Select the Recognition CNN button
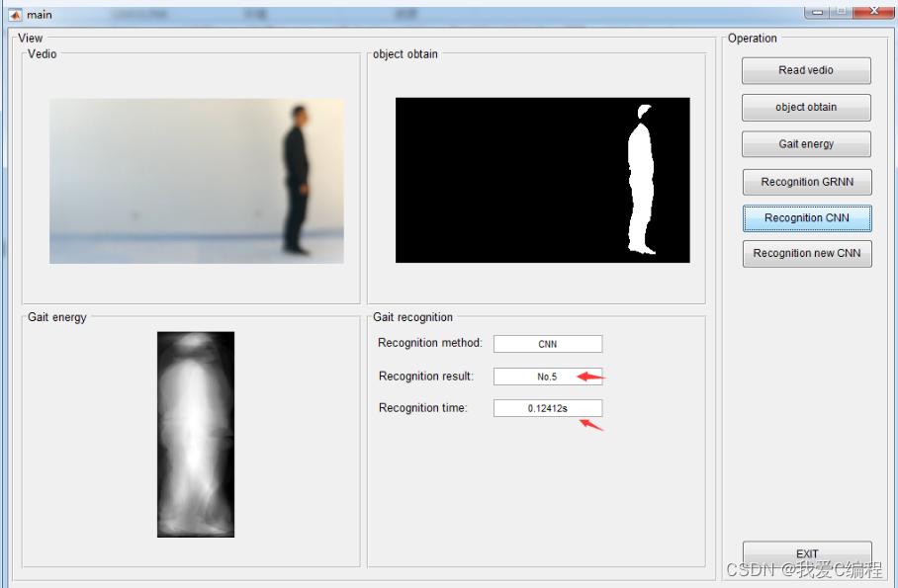Image resolution: width=898 pixels, height=588 pixels. 806,218
